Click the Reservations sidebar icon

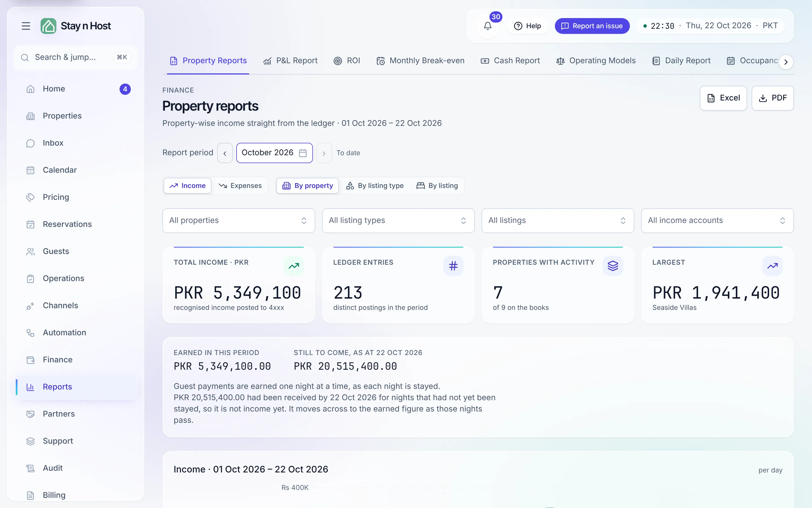pos(30,224)
